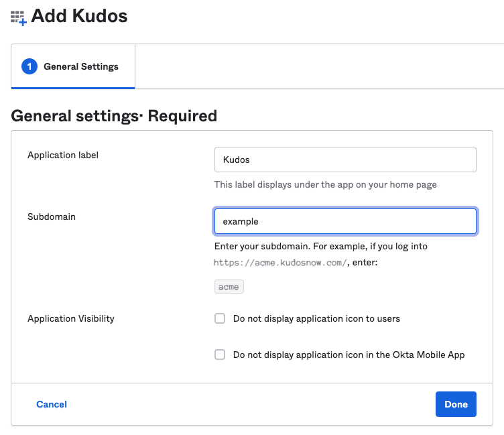Screen dimensions: 504x435
Task: Click the 'Application label' field label
Action: coord(63,156)
